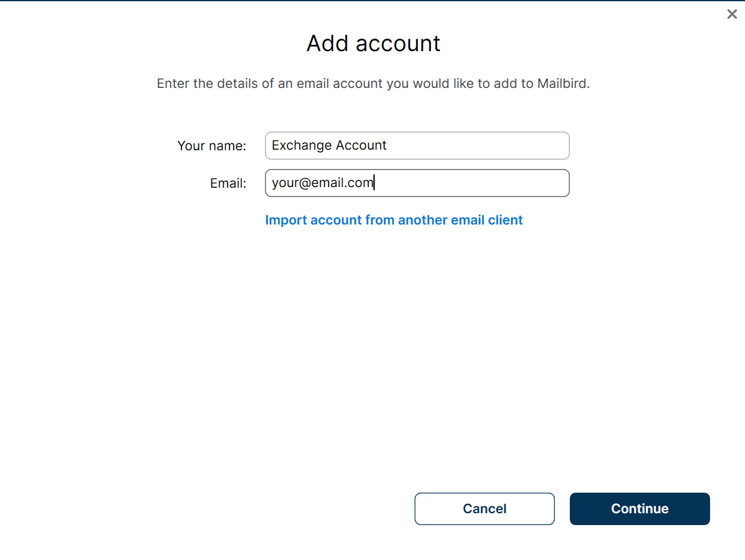Click the Mailbird instruction text under the title
This screenshot has width=745, height=560.
coord(372,83)
